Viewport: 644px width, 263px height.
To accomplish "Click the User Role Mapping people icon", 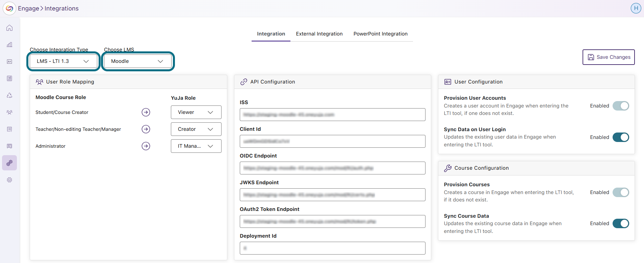I will pos(40,82).
